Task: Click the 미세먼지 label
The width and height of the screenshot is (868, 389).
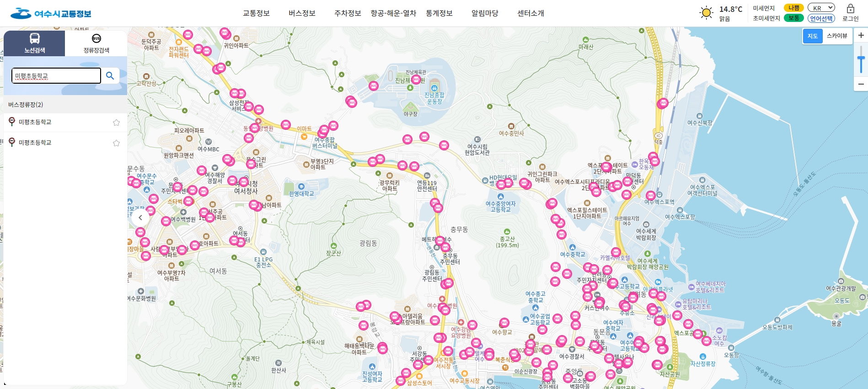Action: [764, 8]
